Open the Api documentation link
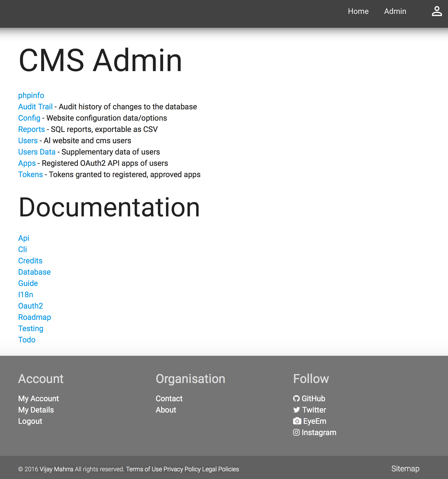The height and width of the screenshot is (479, 448). click(24, 238)
